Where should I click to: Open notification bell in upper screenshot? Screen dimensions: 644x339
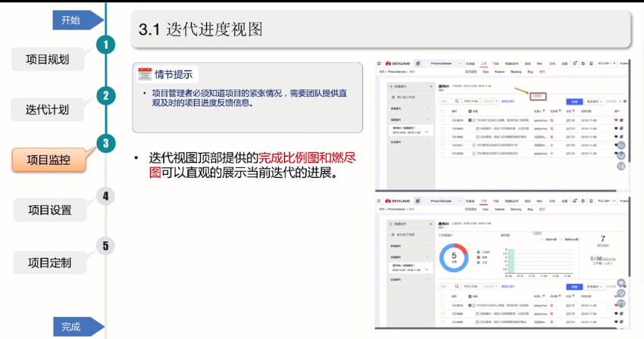[574, 64]
